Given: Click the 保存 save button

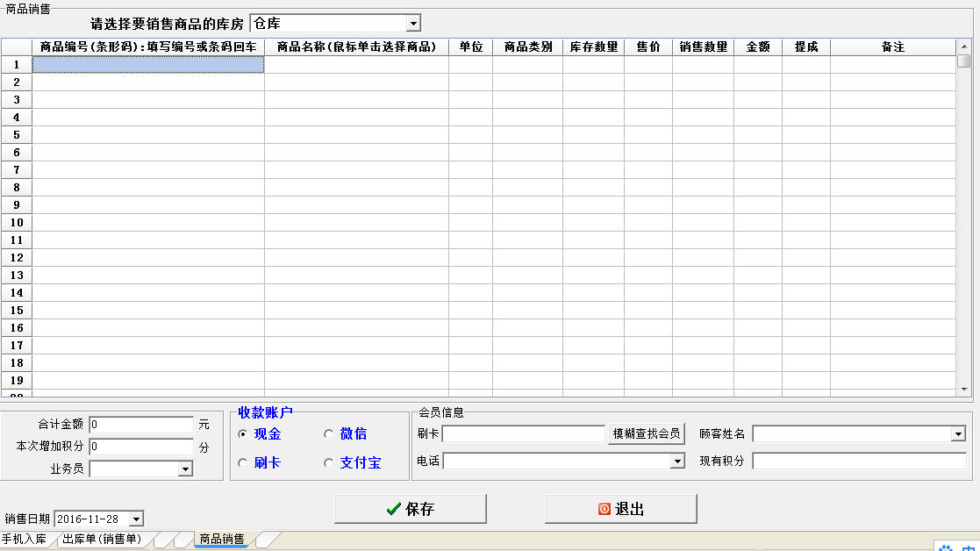Looking at the screenshot, I should 411,509.
